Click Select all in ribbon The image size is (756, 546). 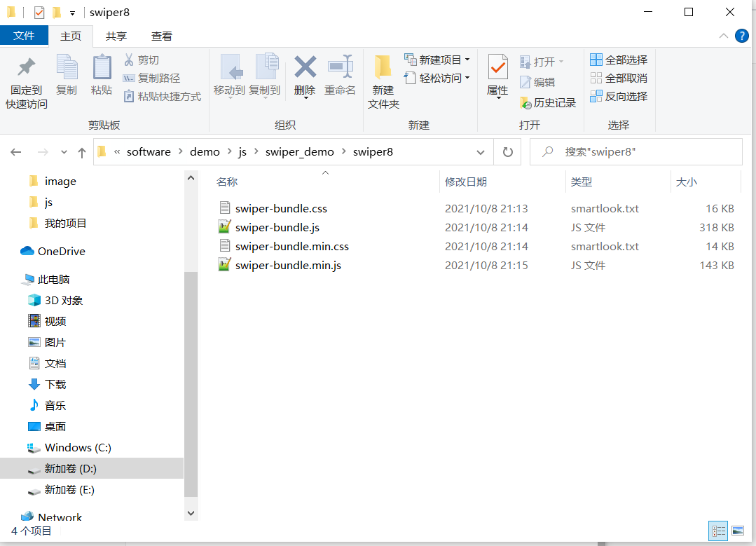click(x=619, y=60)
